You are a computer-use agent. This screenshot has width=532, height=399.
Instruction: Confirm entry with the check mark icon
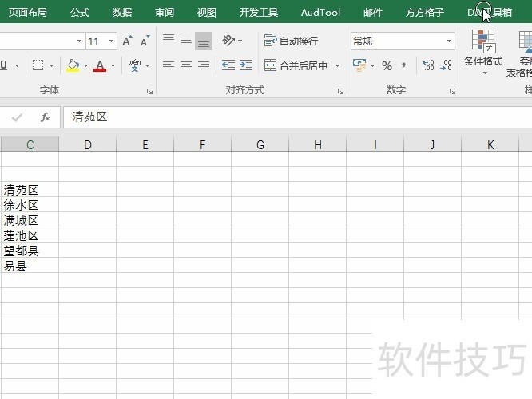17,117
